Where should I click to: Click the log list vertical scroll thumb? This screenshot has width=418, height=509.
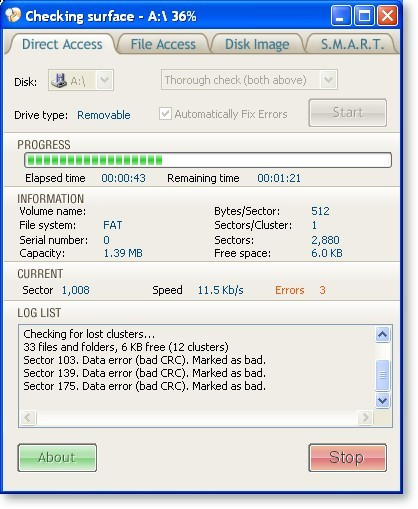pyautogui.click(x=382, y=375)
